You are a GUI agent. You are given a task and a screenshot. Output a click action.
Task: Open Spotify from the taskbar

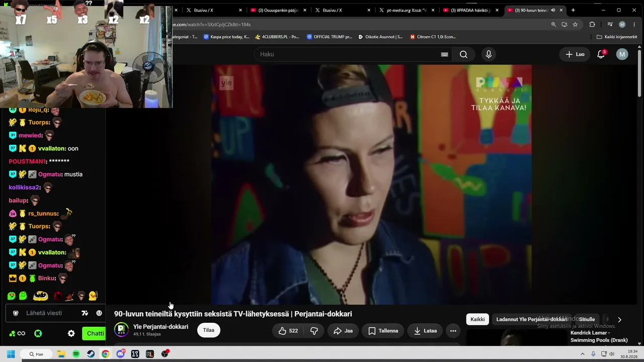coord(76,354)
